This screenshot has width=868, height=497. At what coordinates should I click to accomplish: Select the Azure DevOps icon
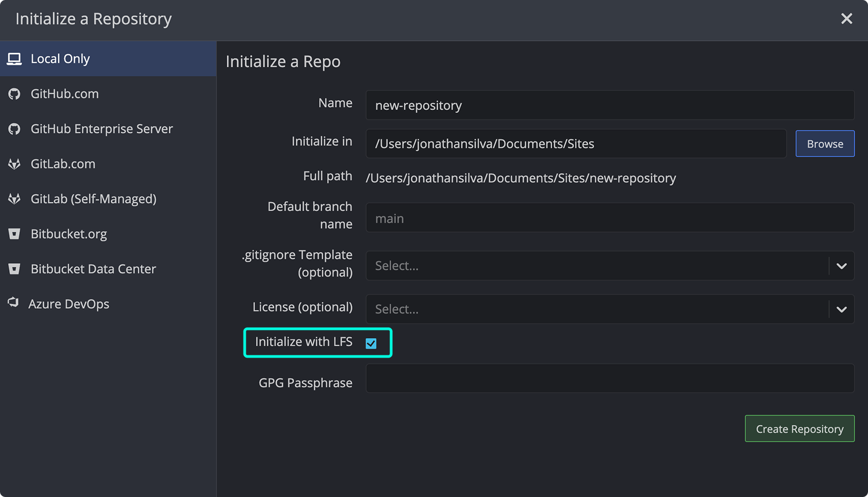[14, 303]
